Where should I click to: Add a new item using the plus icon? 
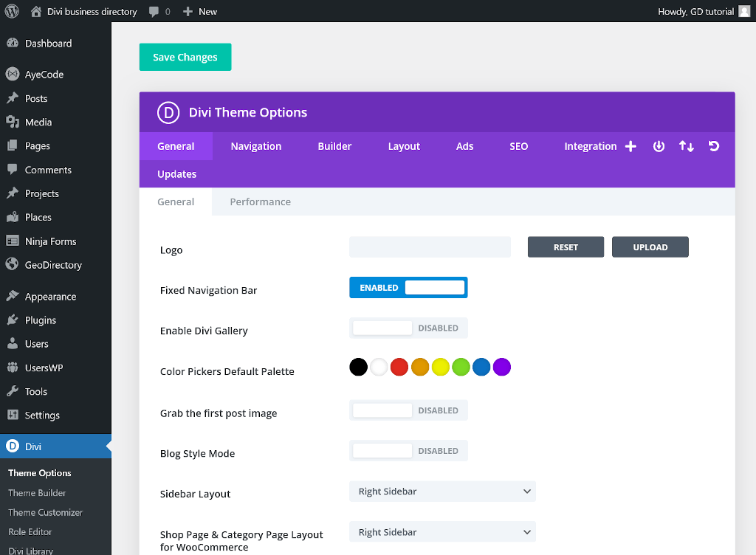(x=630, y=146)
